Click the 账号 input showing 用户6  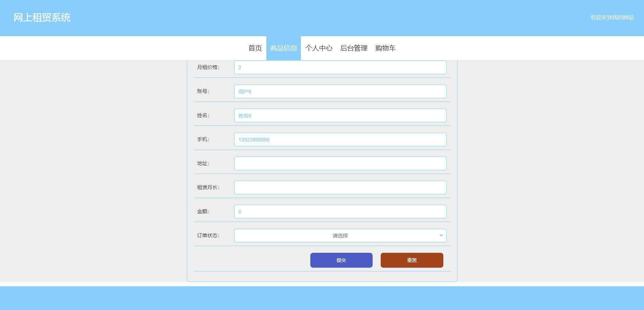340,91
